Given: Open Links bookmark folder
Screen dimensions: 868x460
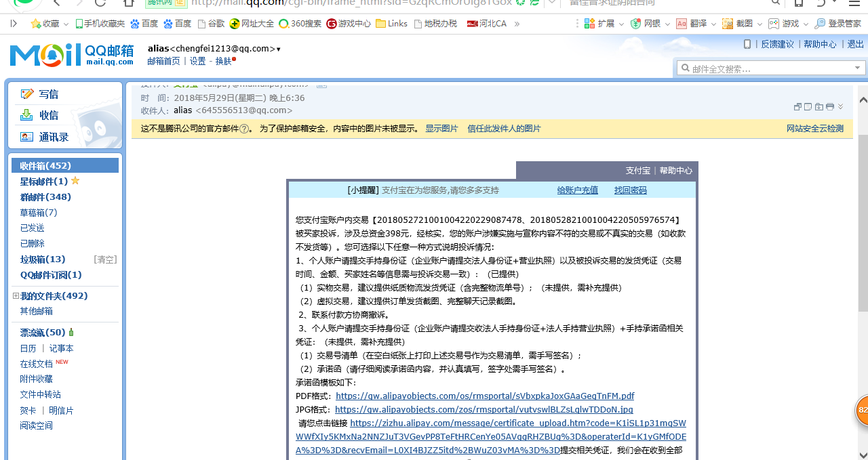Looking at the screenshot, I should point(391,24).
